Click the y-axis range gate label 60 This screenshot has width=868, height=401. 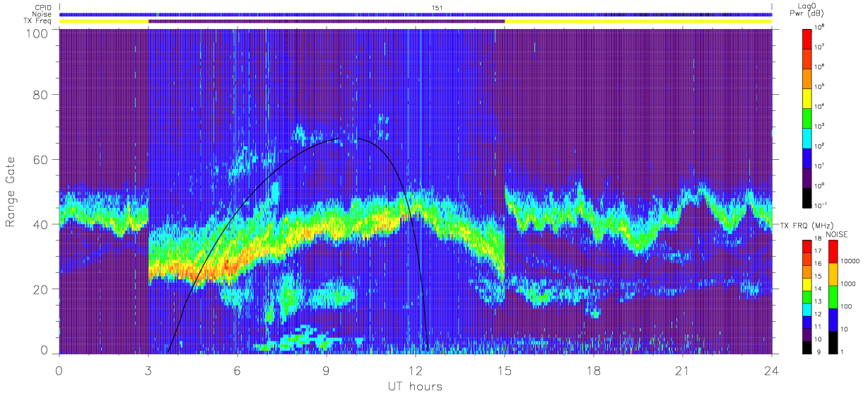click(x=40, y=159)
